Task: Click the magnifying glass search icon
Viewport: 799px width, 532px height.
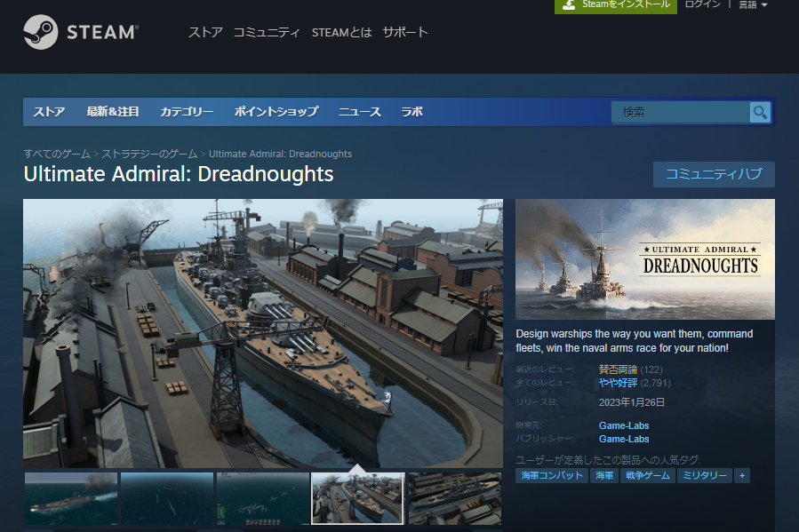Action: [759, 112]
